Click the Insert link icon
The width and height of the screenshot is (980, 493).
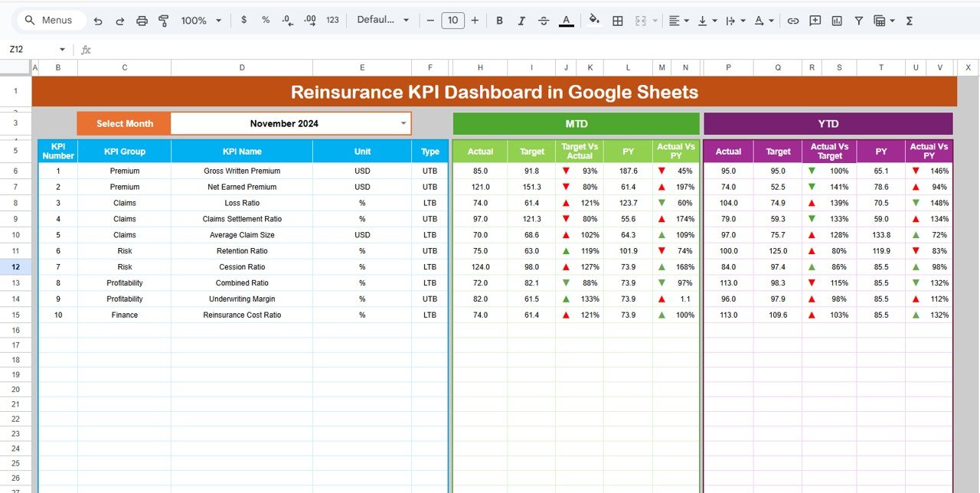[x=793, y=21]
